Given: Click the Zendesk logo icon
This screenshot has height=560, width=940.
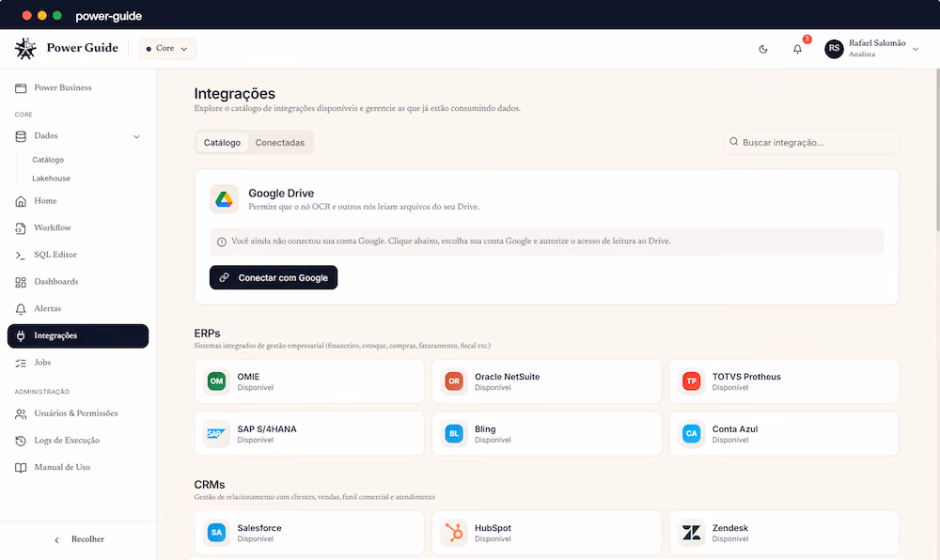Looking at the screenshot, I should point(691,533).
